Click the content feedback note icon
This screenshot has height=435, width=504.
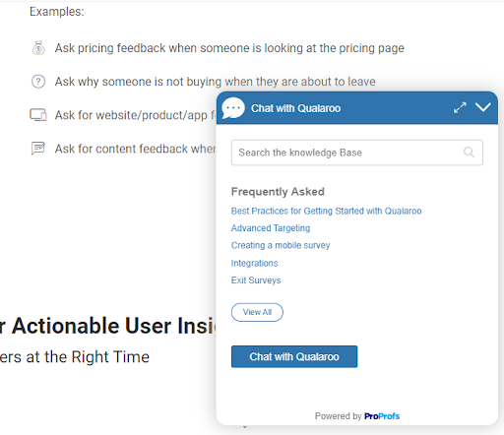38,149
